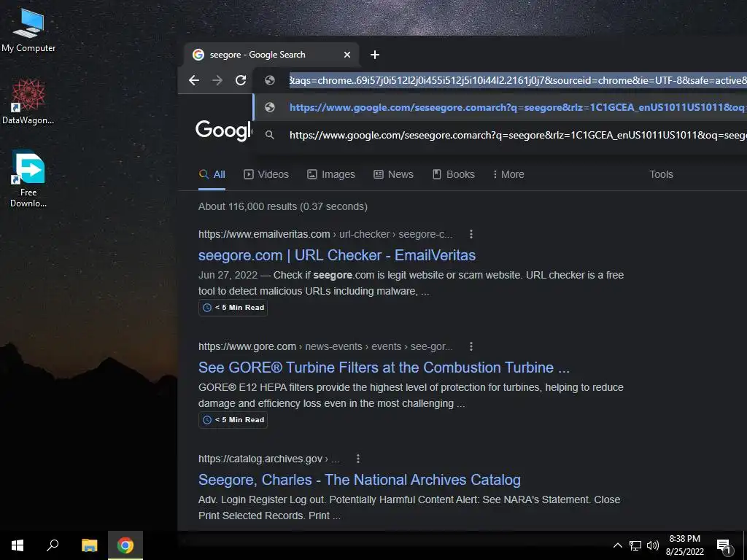
Task: Go back with Chrome's back arrow
Action: tap(194, 80)
